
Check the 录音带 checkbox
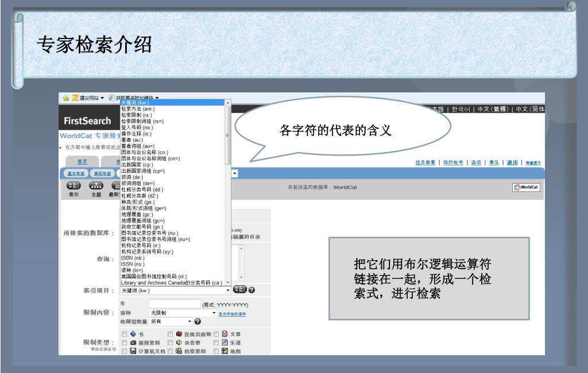[x=170, y=343]
